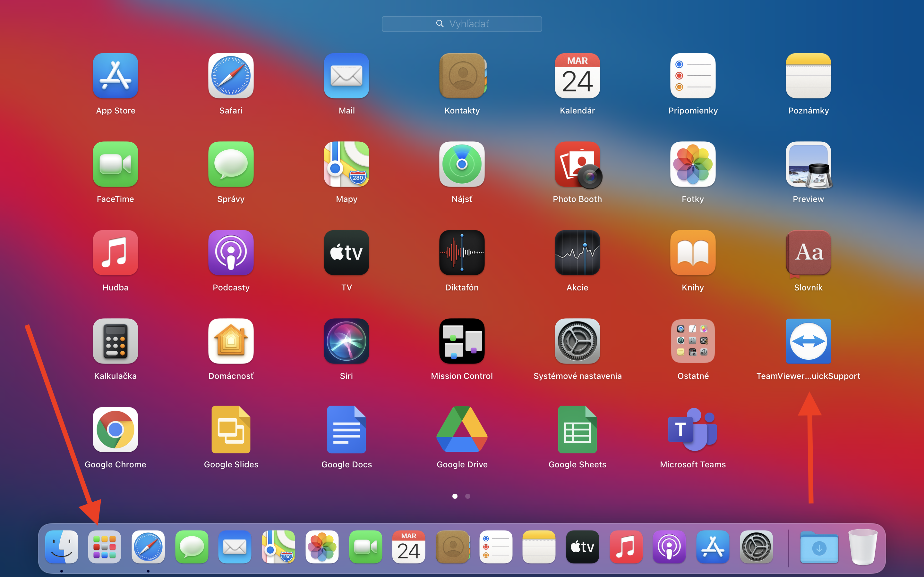
Task: Expand the Ostatné apps folder
Action: pos(693,341)
